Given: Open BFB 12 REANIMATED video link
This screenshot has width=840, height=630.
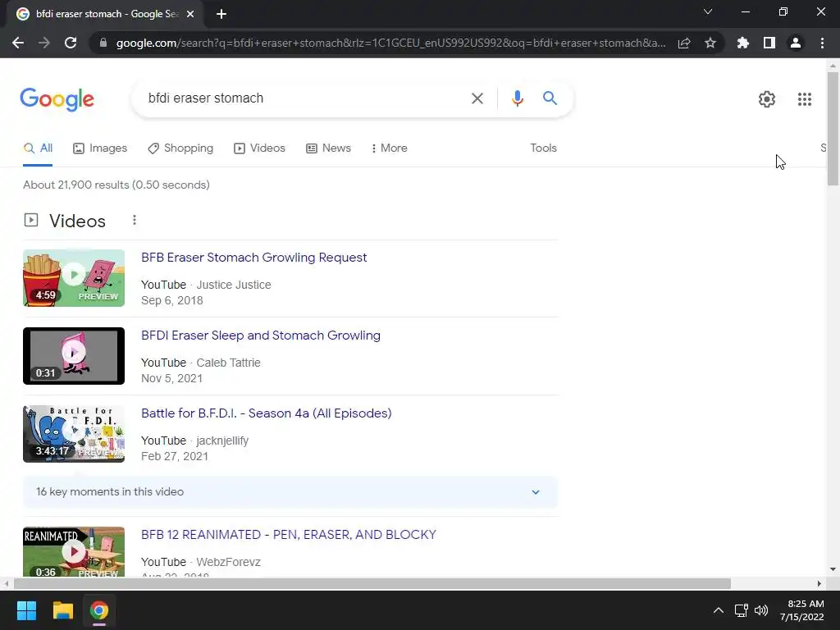Looking at the screenshot, I should (x=289, y=535).
